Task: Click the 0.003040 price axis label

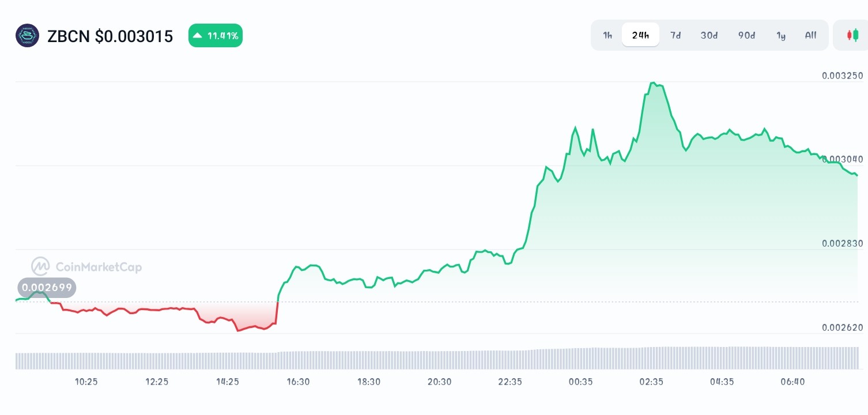Action: pyautogui.click(x=842, y=159)
